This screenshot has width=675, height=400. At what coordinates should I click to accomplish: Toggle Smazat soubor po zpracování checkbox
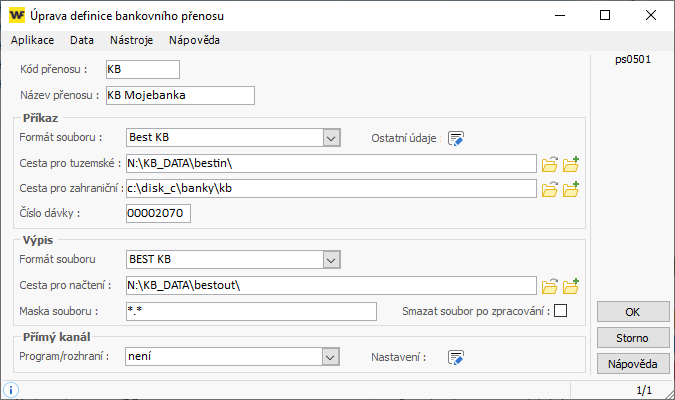tap(560, 311)
